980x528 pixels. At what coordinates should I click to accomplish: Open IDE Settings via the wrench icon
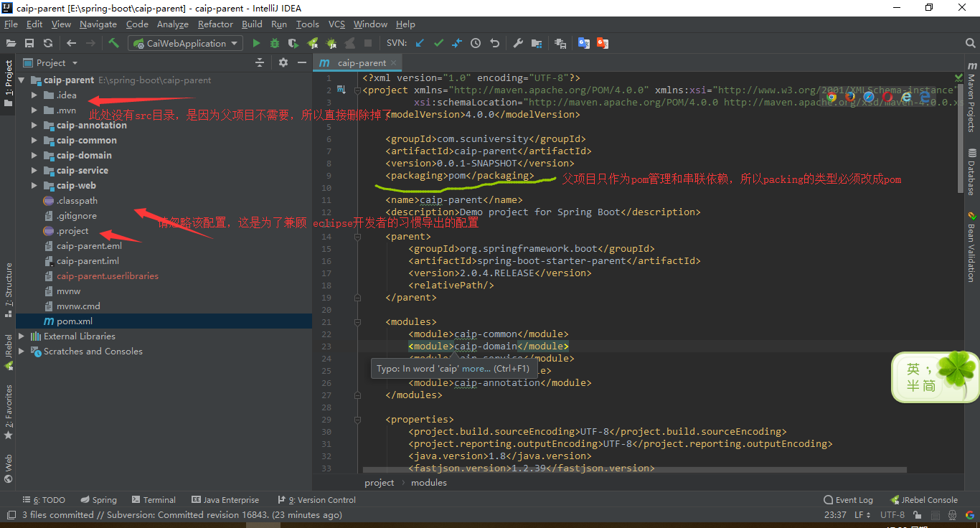coord(518,43)
